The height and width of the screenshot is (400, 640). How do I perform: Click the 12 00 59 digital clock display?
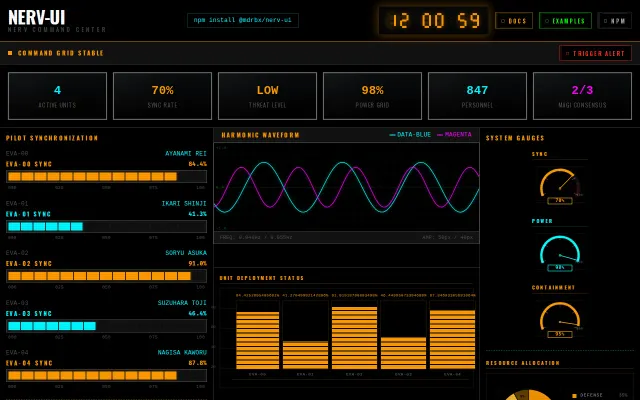433,20
